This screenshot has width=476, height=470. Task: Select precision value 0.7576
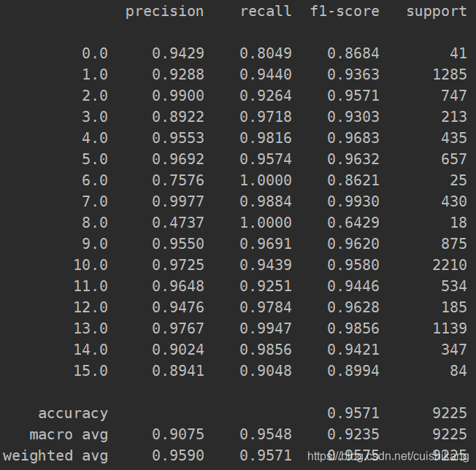click(x=178, y=180)
